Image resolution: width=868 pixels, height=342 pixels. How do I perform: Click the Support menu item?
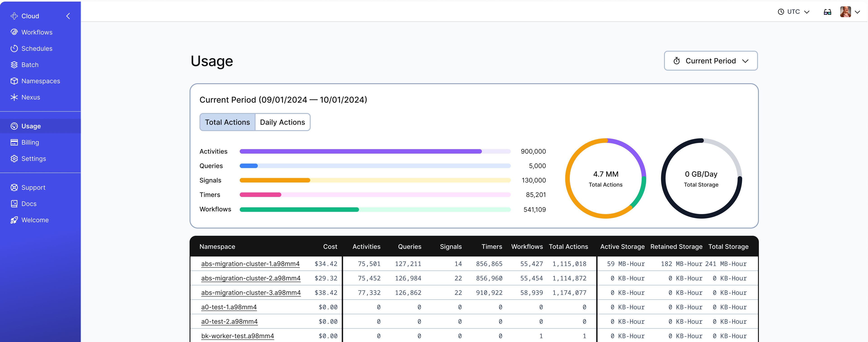click(33, 187)
